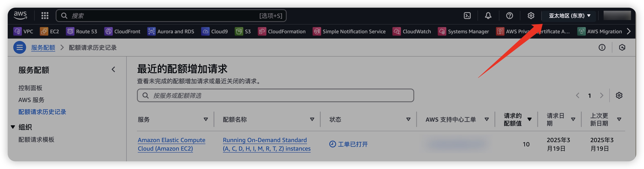Go to the previous results page
The height and width of the screenshot is (169, 644).
tap(577, 95)
